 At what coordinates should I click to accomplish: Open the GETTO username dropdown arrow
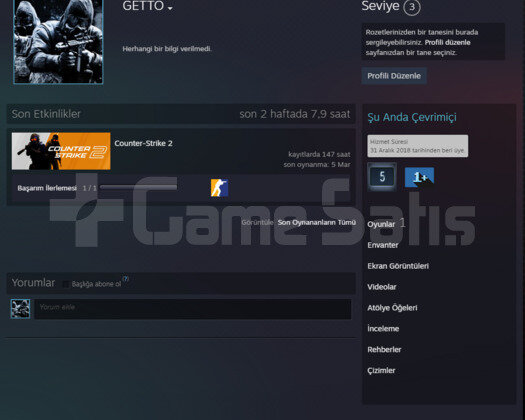pos(170,8)
